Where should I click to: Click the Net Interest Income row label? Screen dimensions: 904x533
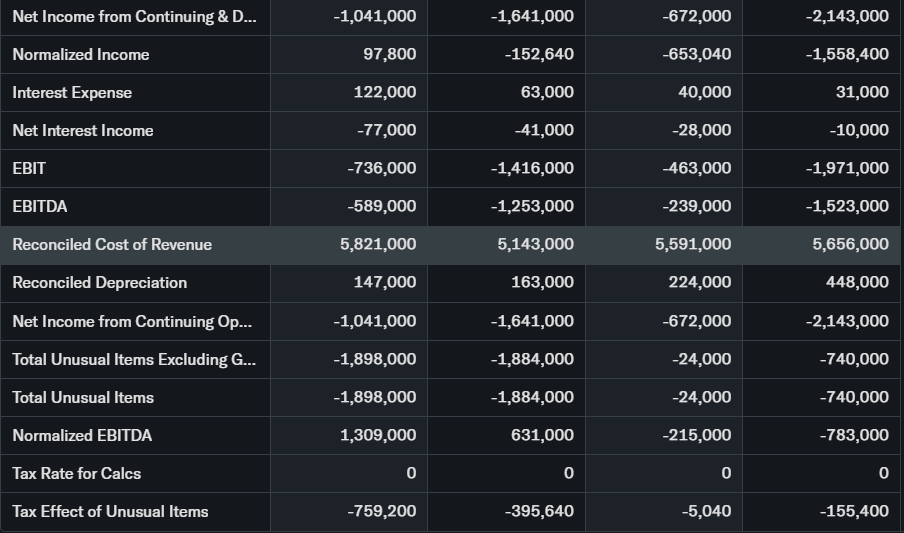point(83,130)
